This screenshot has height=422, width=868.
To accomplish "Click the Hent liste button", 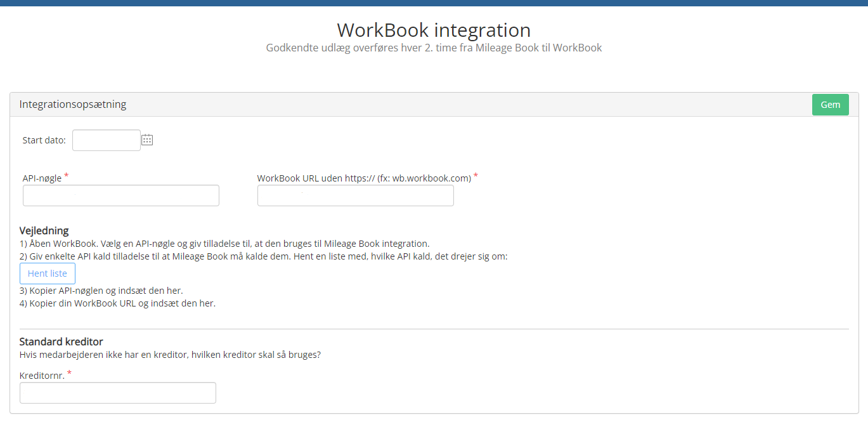I will (x=48, y=274).
